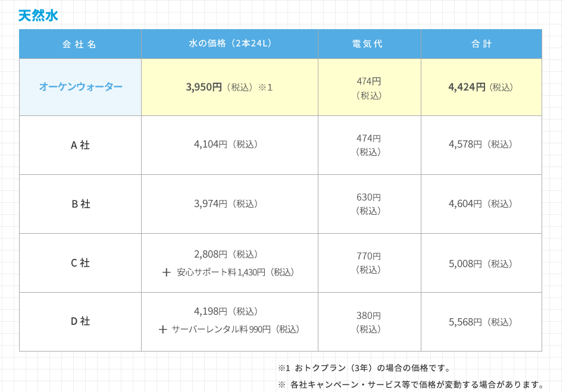Viewport: 563px width, 392px height.
Task: Click the 4,604円 total cell
Action: [481, 204]
